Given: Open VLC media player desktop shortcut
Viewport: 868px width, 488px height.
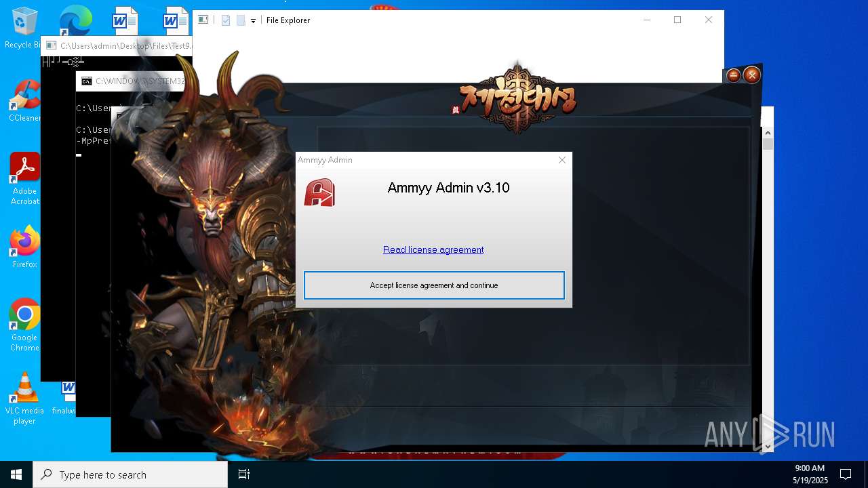Looking at the screenshot, I should coord(24,398).
